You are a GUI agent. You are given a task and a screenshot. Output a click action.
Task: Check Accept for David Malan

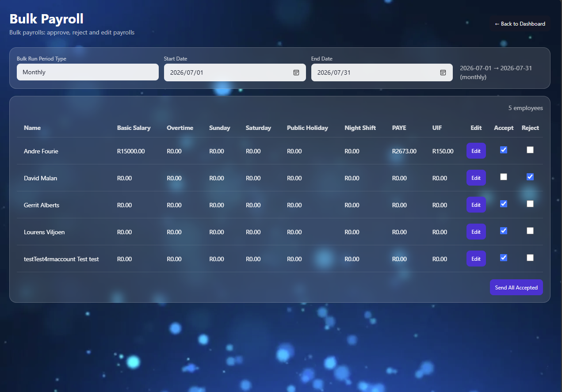[504, 177]
